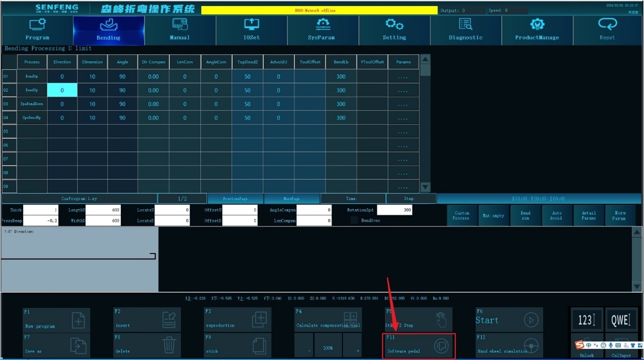Click the TopDeadZ value in row 01

point(248,77)
